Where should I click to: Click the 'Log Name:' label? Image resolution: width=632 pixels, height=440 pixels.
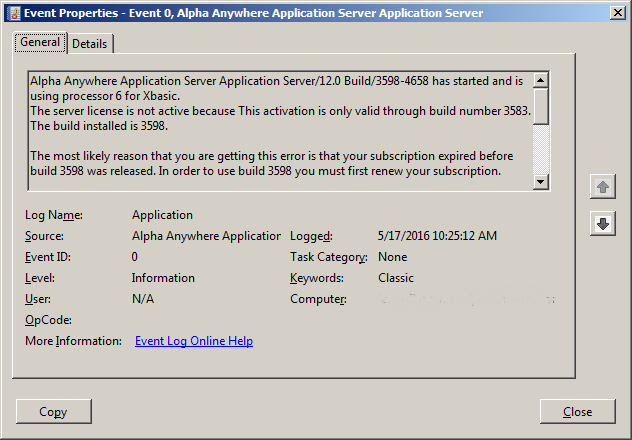(x=54, y=215)
